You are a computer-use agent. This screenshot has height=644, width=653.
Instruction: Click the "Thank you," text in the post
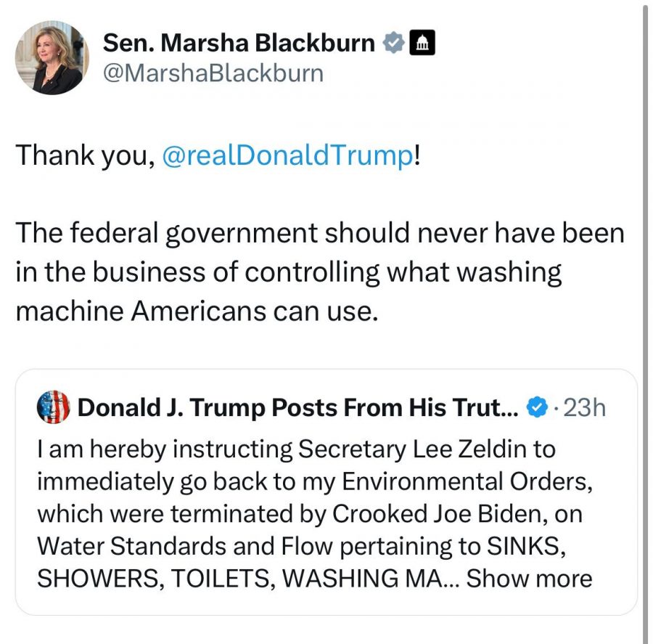85,155
